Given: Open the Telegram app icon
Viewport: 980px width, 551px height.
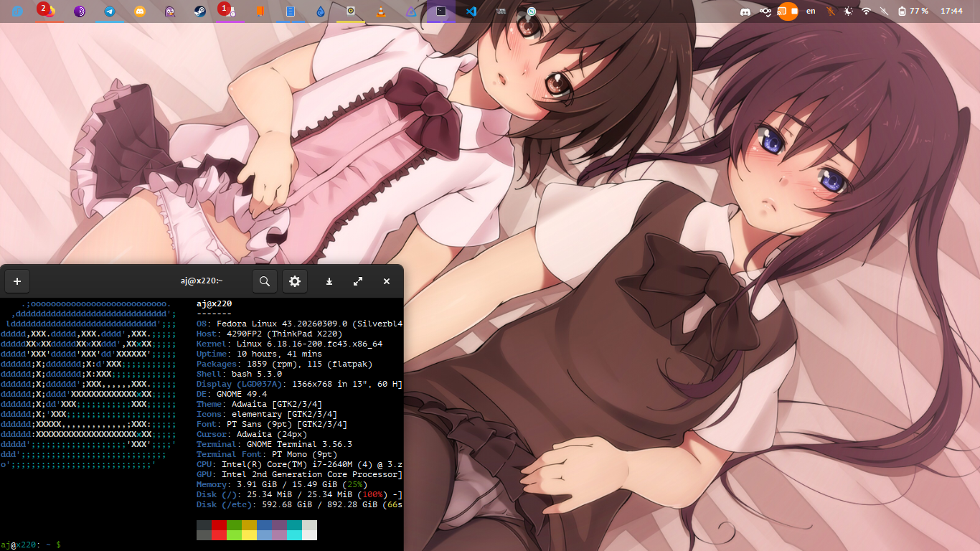Looking at the screenshot, I should [110, 11].
